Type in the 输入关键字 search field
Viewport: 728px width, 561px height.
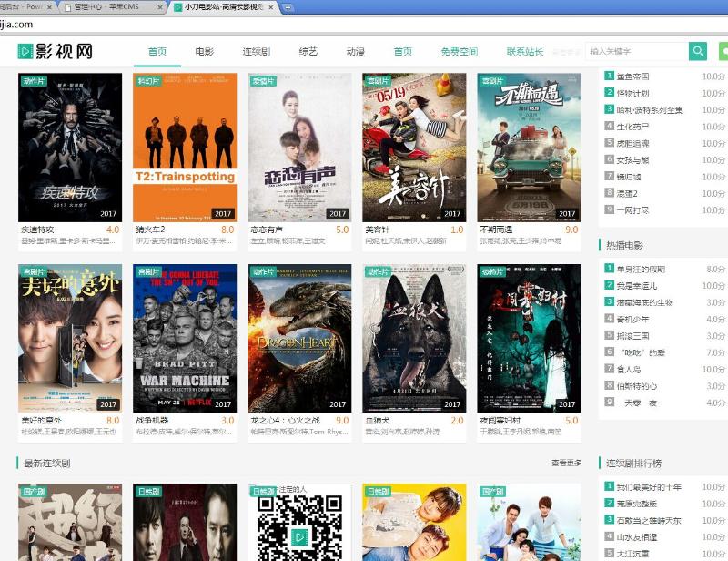[x=635, y=51]
